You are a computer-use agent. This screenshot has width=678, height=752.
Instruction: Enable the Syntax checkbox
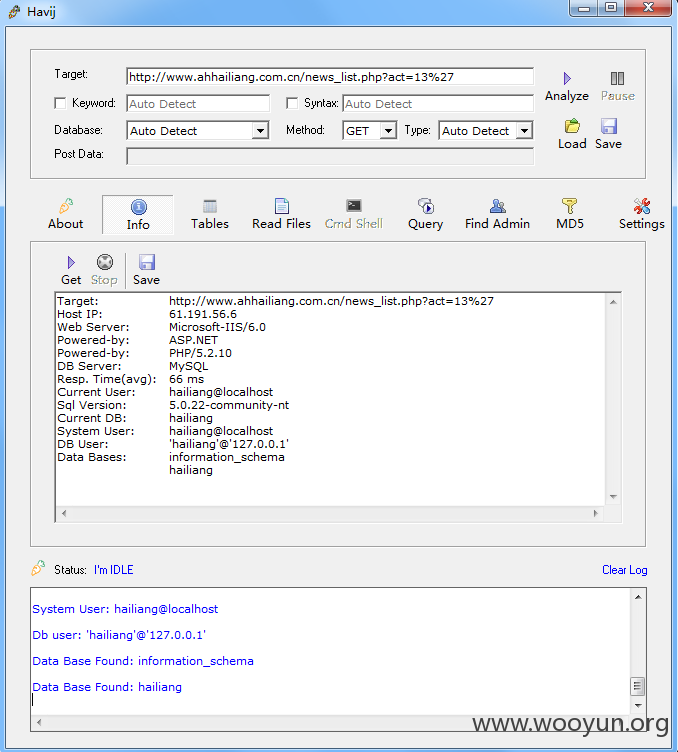292,103
